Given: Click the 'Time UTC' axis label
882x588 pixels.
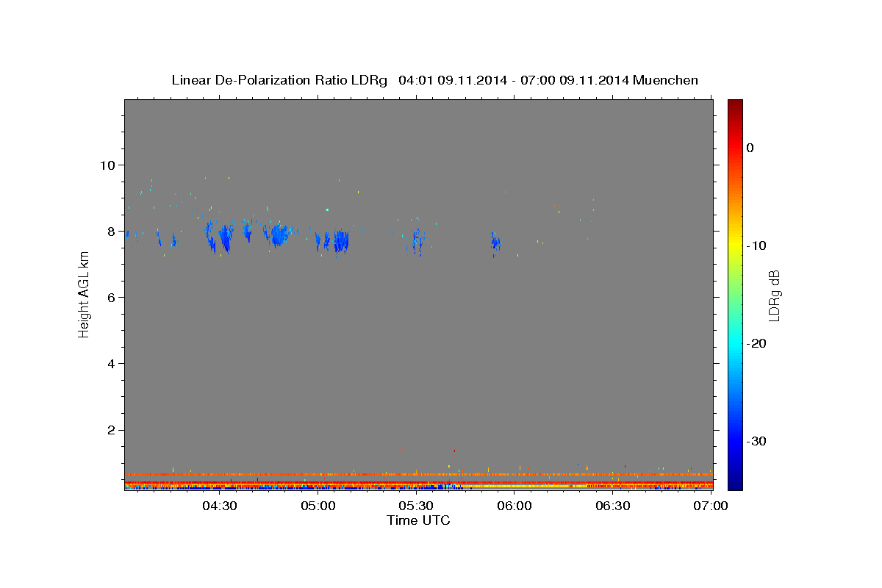Looking at the screenshot, I should click(x=418, y=520).
